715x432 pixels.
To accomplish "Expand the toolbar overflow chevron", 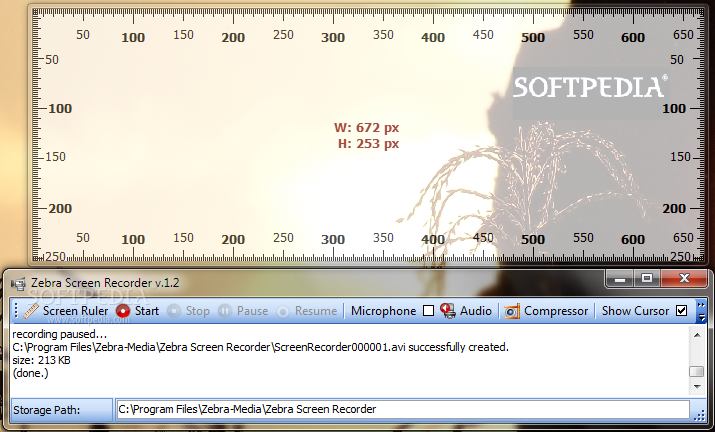I will coord(702,311).
